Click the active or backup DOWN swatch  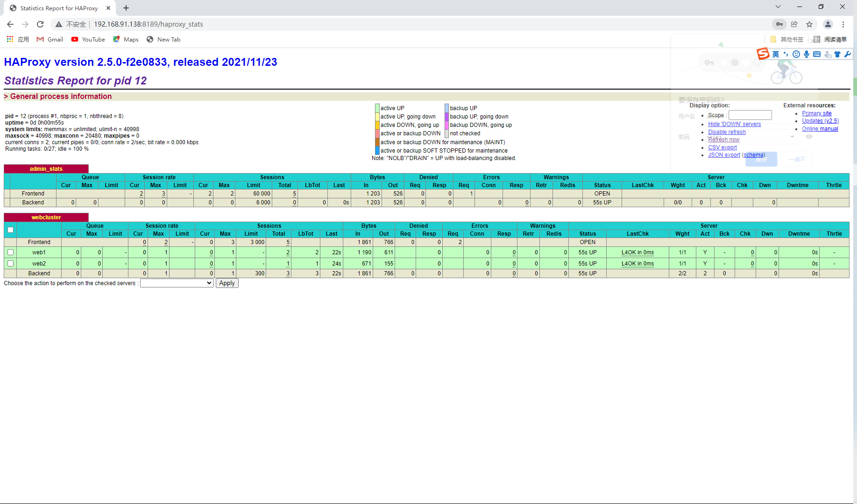[377, 133]
